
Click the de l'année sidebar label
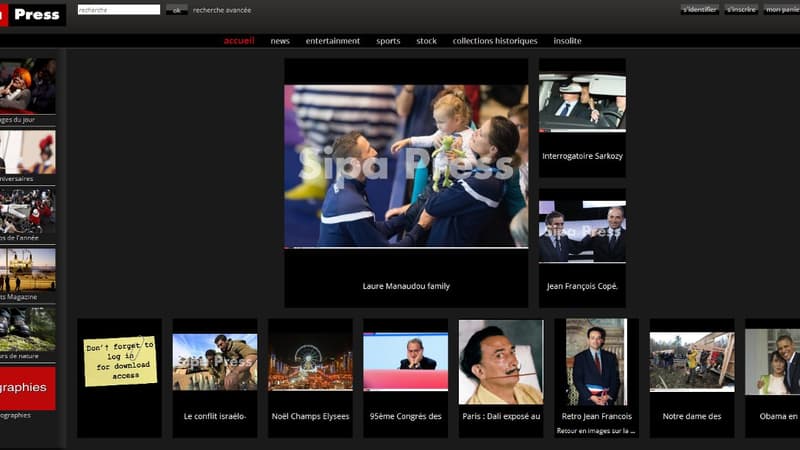pos(19,238)
